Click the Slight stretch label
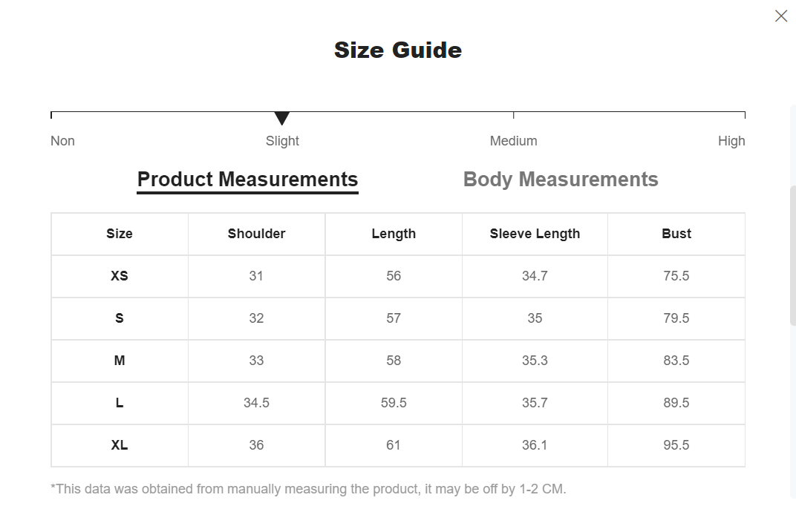This screenshot has width=796, height=532. [282, 141]
